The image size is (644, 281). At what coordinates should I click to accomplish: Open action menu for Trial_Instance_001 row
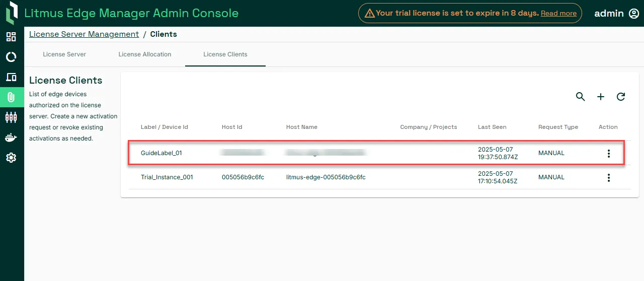[x=609, y=178]
